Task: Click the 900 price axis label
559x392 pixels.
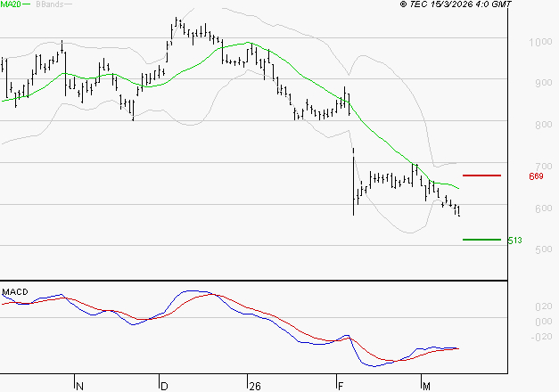Action: click(x=544, y=83)
